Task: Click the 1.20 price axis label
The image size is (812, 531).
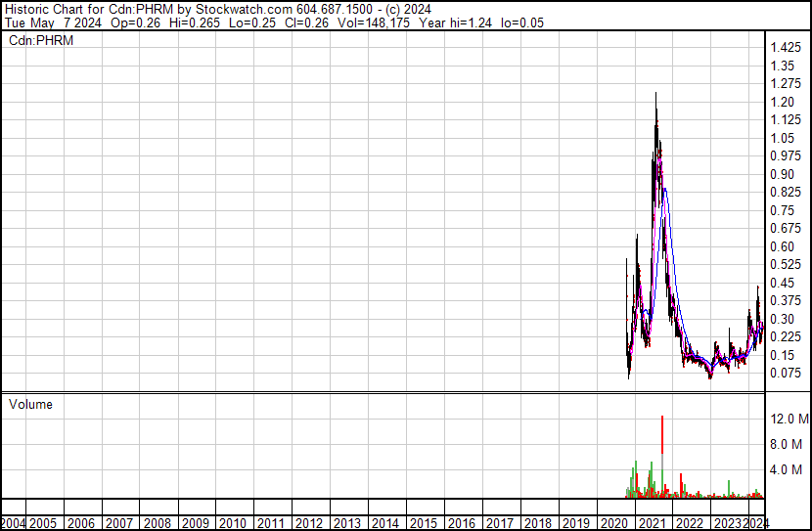Action: [782, 102]
